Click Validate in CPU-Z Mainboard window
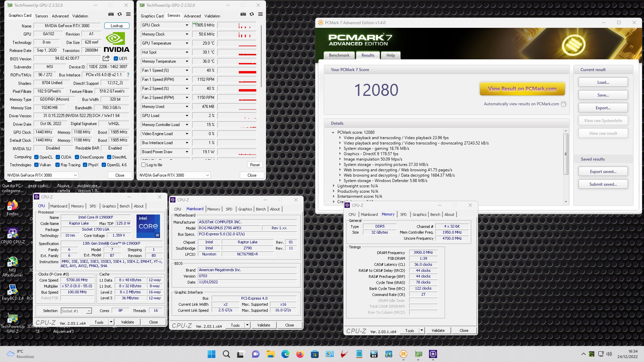This screenshot has width=644, height=362. [263, 325]
